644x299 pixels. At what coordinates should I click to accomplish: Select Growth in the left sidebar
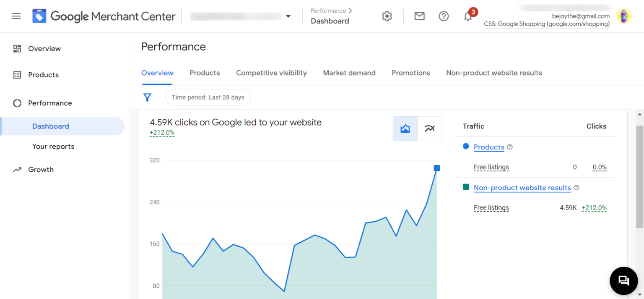(41, 170)
